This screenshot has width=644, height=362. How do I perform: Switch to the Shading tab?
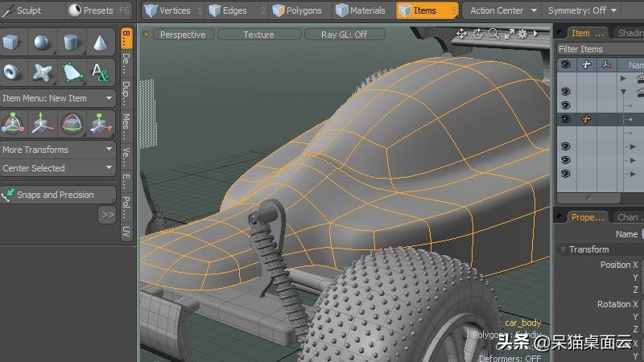[629, 33]
